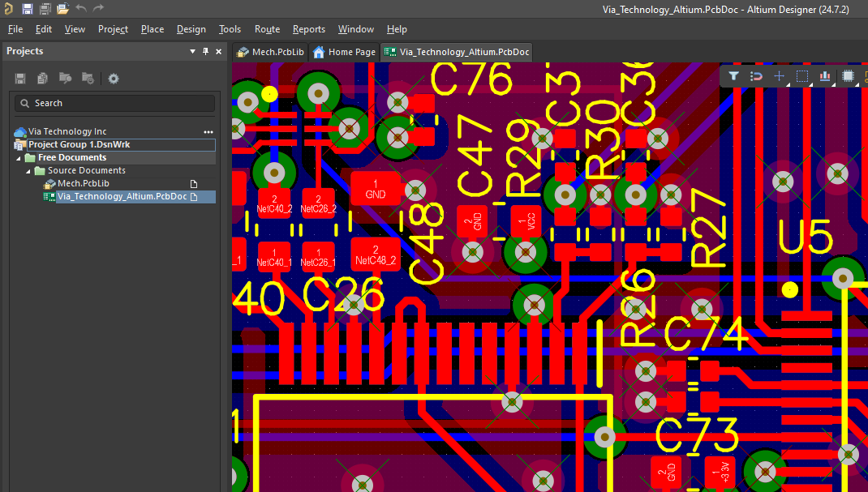Open the Reports menu
This screenshot has width=868, height=492.
[x=309, y=29]
